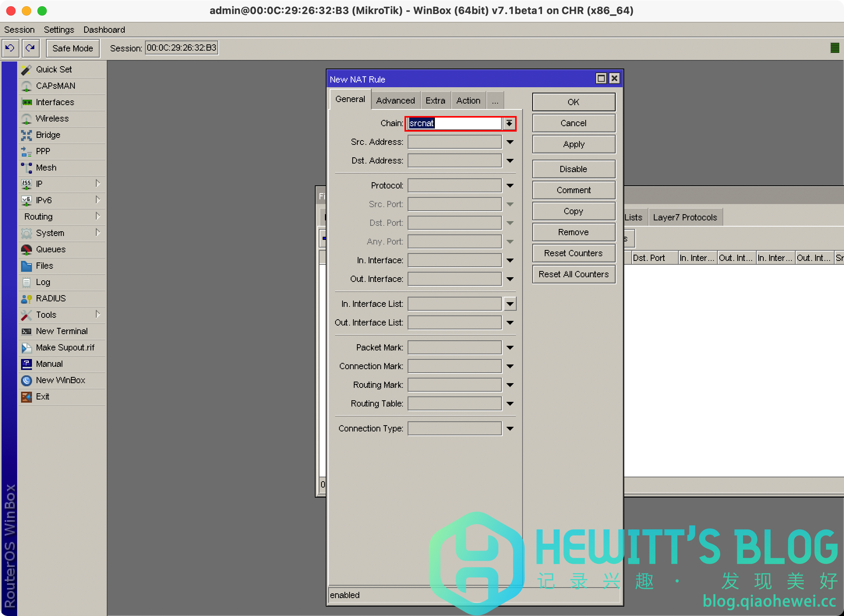Switch to the Action tab
This screenshot has height=616, width=844.
[x=468, y=100]
